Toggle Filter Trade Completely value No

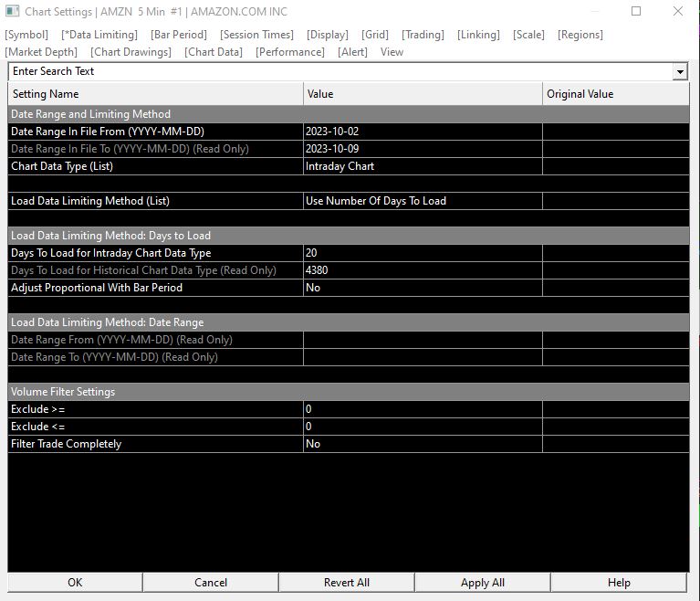coord(423,444)
